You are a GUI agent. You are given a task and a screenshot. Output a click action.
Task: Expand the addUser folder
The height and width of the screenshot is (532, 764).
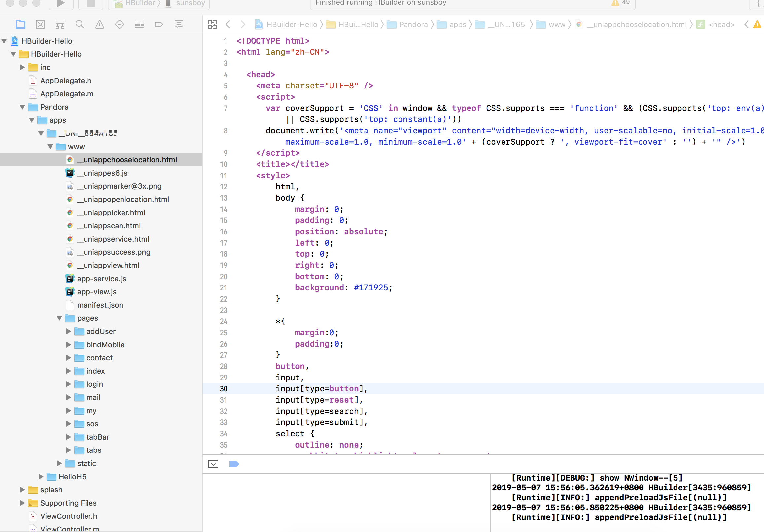pos(69,331)
